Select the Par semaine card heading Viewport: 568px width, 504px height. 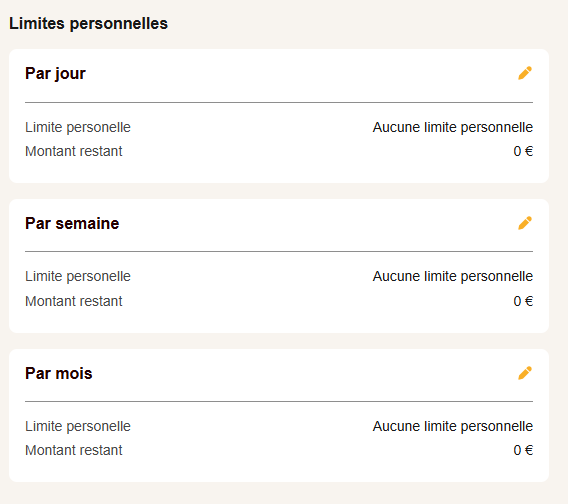pyautogui.click(x=72, y=223)
